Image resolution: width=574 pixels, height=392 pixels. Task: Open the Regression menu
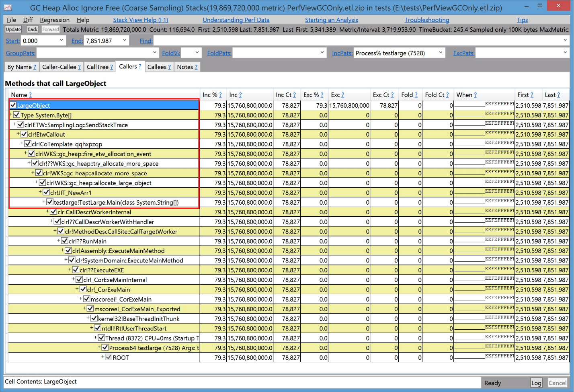55,20
